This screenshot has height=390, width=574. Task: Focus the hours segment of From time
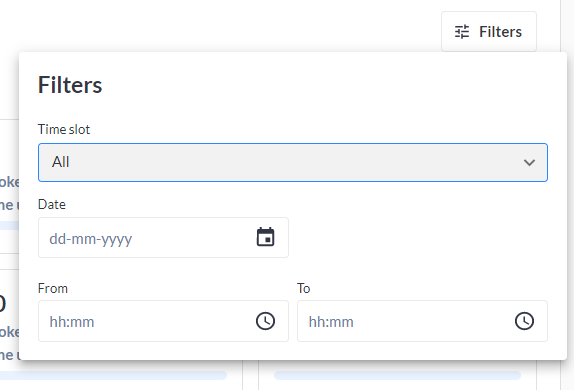57,322
